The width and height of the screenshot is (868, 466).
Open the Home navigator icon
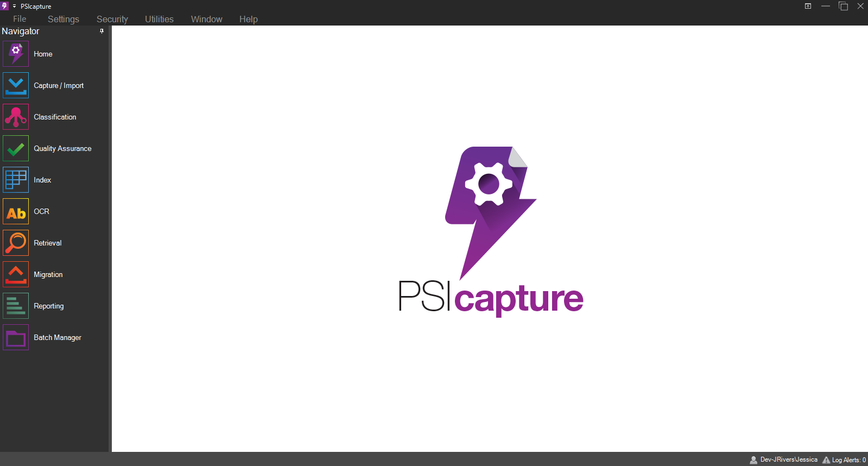click(x=16, y=54)
